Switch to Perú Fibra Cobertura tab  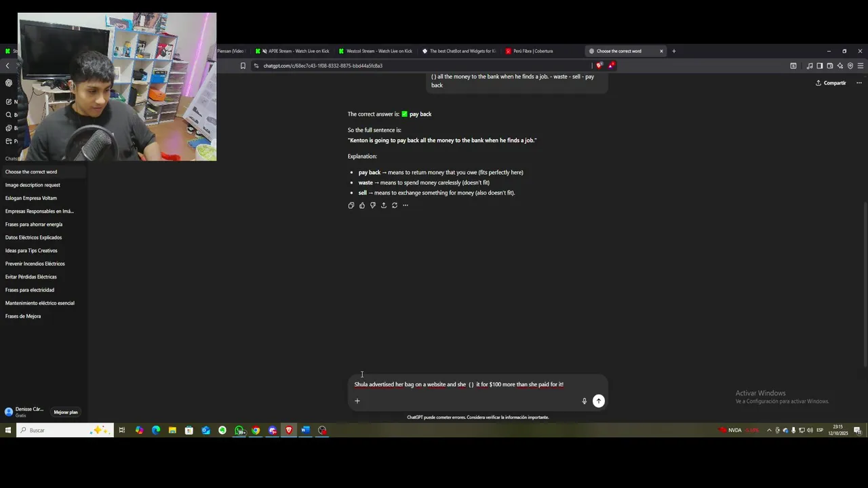point(542,51)
